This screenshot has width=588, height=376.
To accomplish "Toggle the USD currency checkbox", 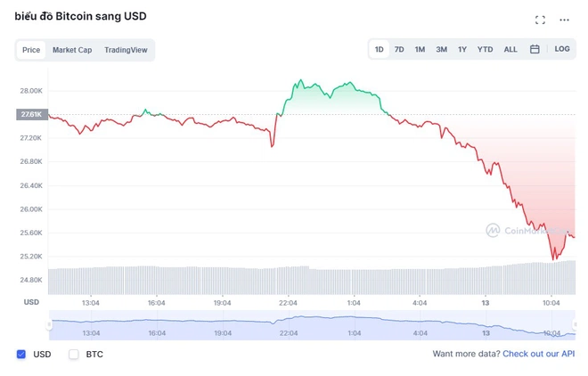I will tap(21, 355).
